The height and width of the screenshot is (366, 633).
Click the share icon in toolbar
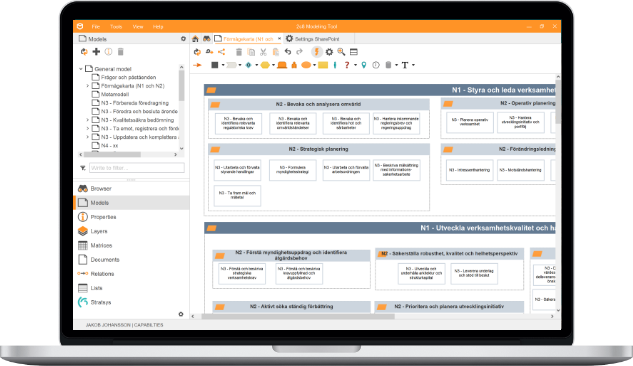pos(222,52)
